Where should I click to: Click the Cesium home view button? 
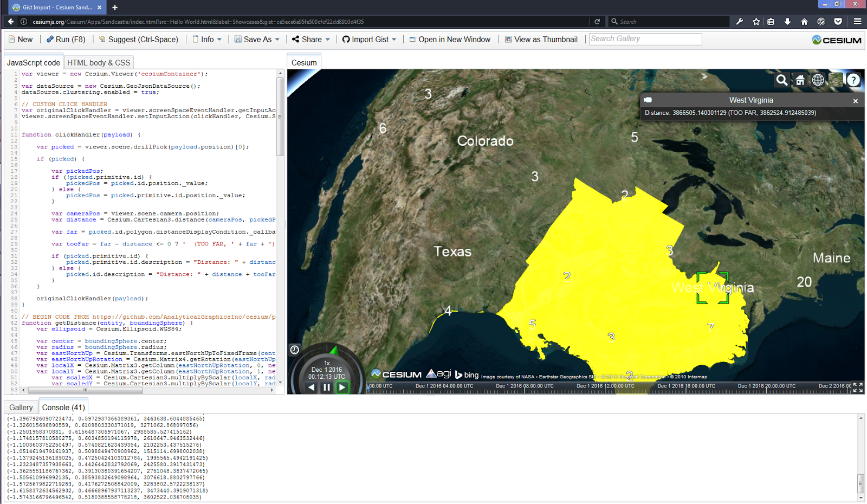(x=800, y=80)
